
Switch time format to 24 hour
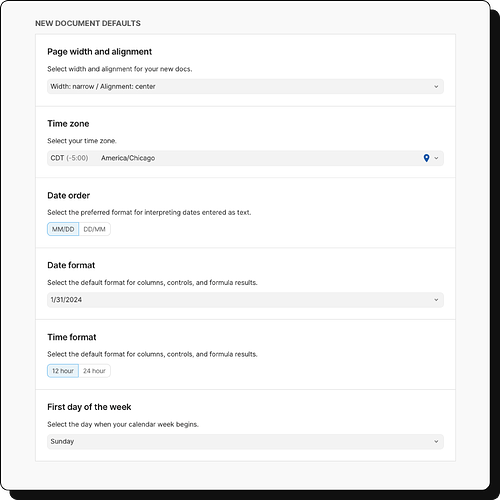[x=94, y=371]
